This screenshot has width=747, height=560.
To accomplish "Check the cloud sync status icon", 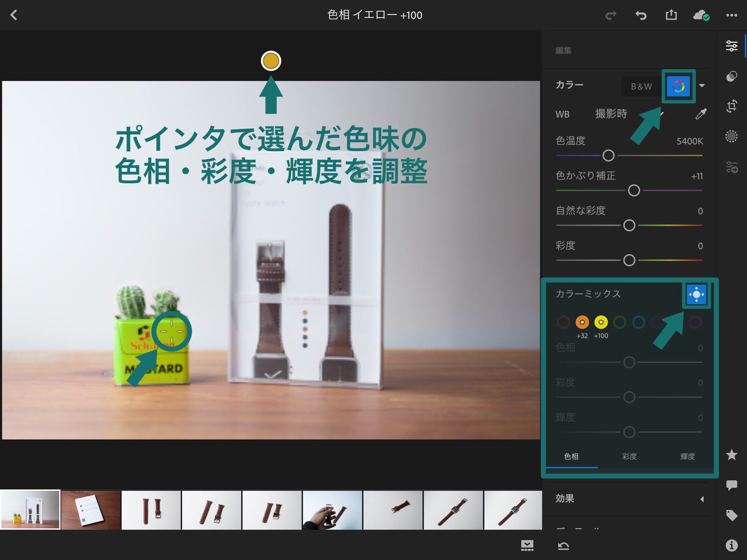I will coord(701,15).
